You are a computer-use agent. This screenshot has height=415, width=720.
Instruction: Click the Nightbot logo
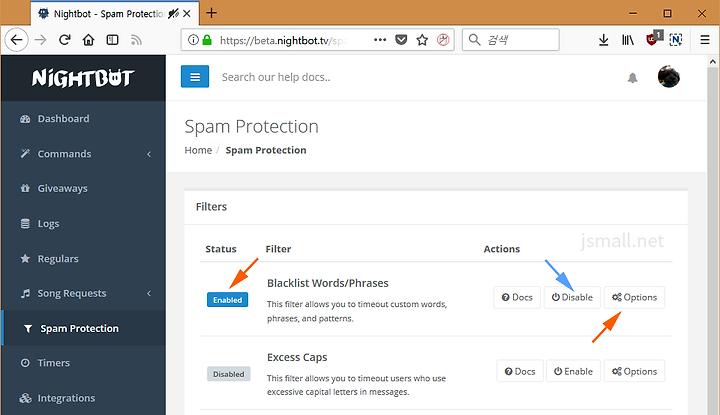[83, 78]
